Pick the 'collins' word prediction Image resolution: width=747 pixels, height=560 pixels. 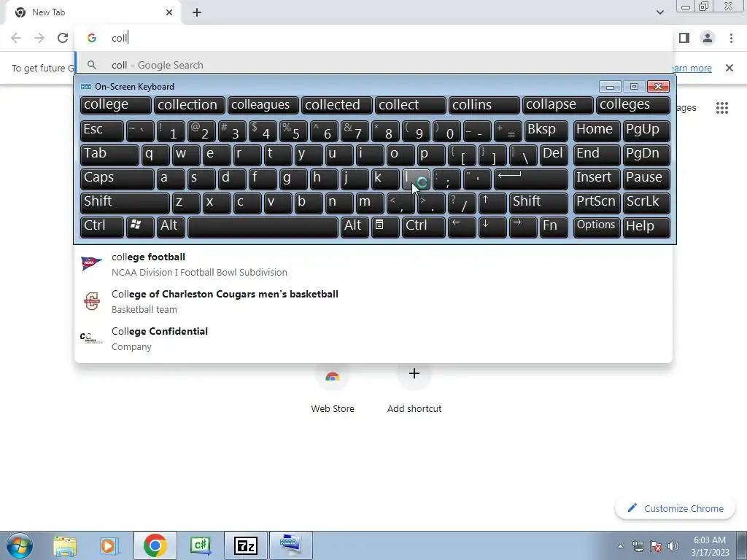(x=484, y=105)
